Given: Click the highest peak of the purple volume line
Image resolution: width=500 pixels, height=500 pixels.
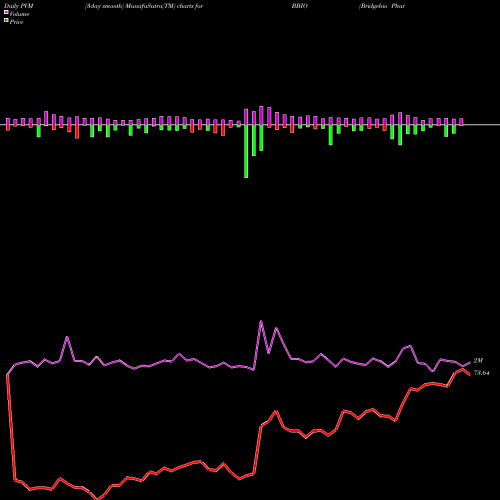Looking at the screenshot, I should click(261, 321).
